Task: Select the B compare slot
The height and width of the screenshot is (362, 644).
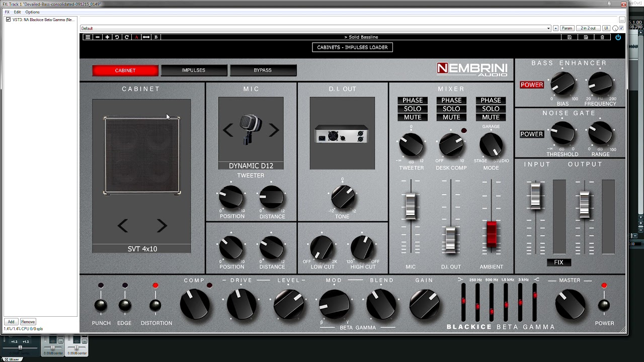Action: pyautogui.click(x=156, y=37)
